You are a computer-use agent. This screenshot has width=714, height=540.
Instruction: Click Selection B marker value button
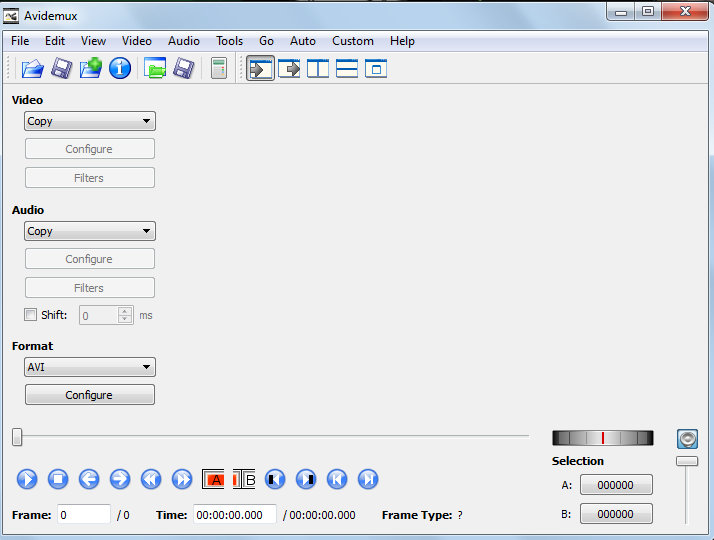click(x=616, y=514)
